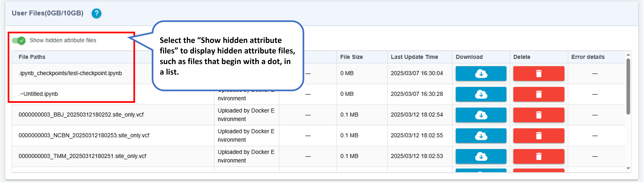Download the 0000000003_NCBN site_only.vcf file
Viewport: 644px width, 182px height.
481,136
